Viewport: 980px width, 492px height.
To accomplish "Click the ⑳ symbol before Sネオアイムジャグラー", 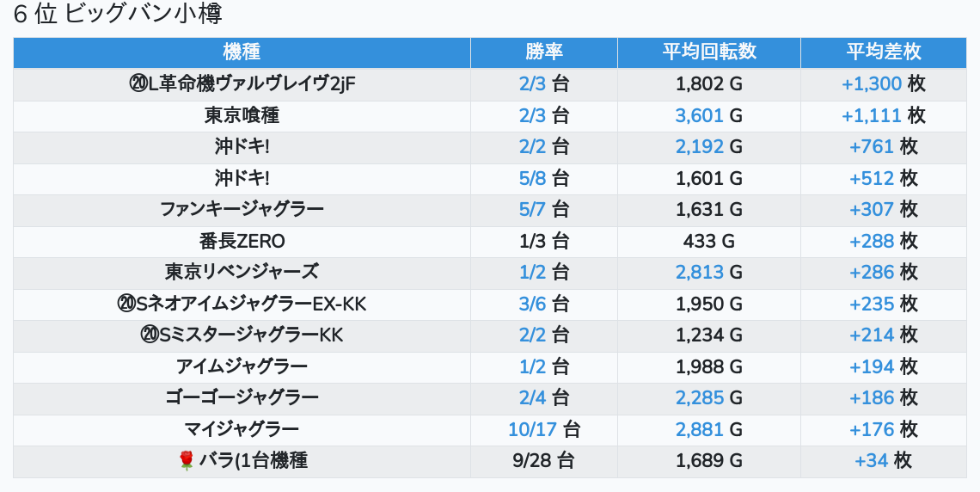I will [x=126, y=304].
